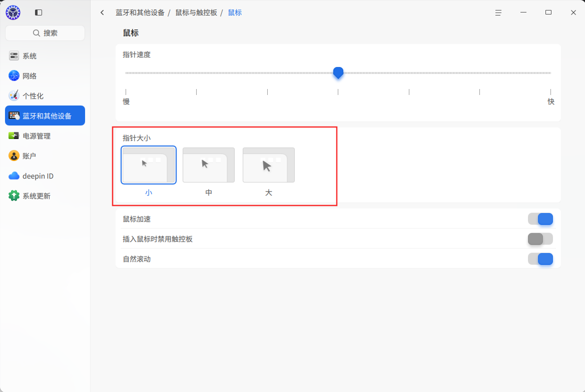585x392 pixels.
Task: Maximize the settings window
Action: (548, 12)
